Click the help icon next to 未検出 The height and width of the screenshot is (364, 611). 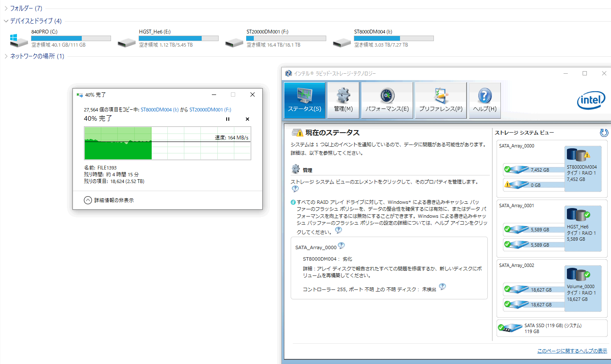coord(442,287)
